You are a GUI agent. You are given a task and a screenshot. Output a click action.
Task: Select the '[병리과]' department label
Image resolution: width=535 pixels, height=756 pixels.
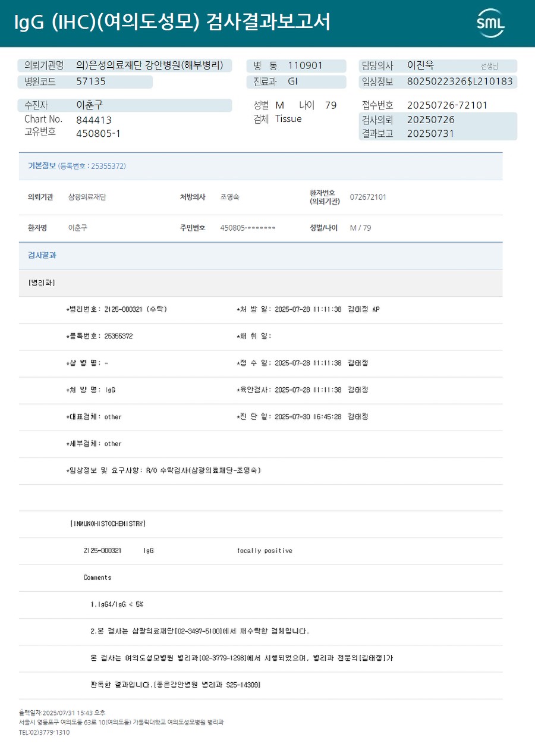click(42, 283)
